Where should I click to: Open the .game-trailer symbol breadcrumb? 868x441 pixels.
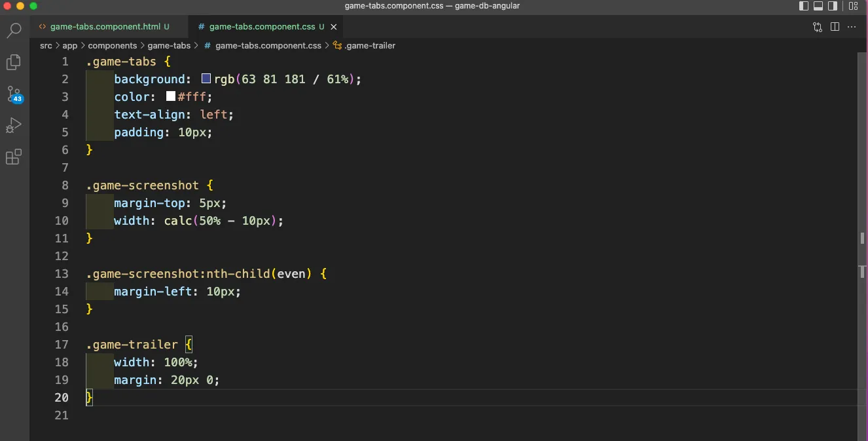tap(364, 45)
